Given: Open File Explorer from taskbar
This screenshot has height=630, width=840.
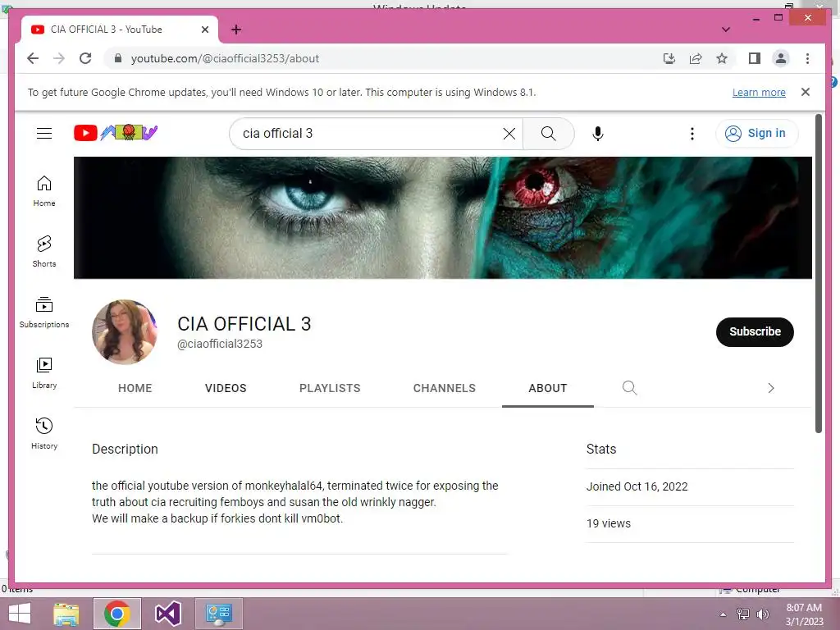Looking at the screenshot, I should click(x=66, y=614).
